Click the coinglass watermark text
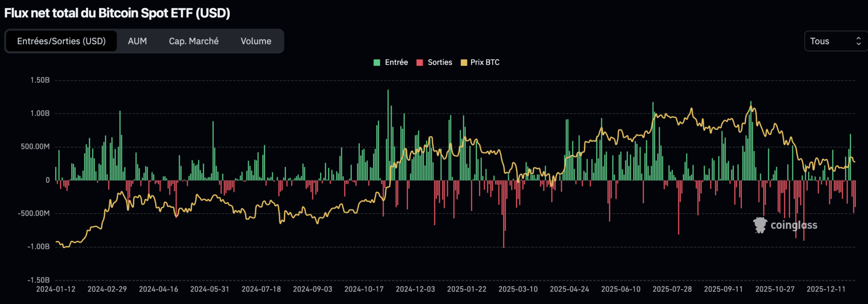Screen dimensions: 868x304 coord(793,225)
